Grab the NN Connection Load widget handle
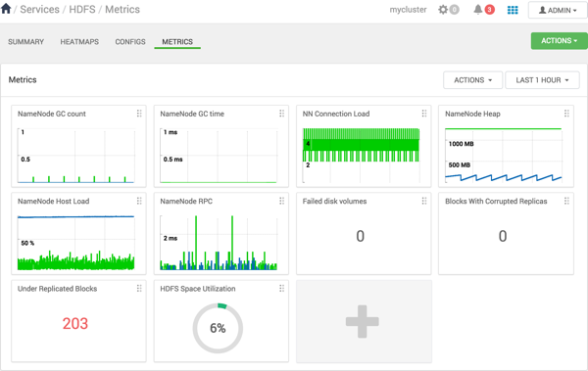The width and height of the screenshot is (588, 371). (x=424, y=114)
